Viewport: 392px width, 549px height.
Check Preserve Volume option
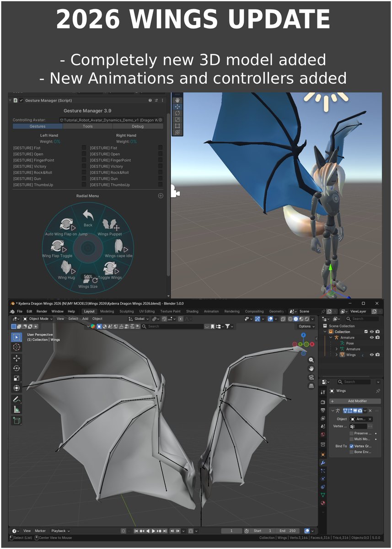[351, 433]
